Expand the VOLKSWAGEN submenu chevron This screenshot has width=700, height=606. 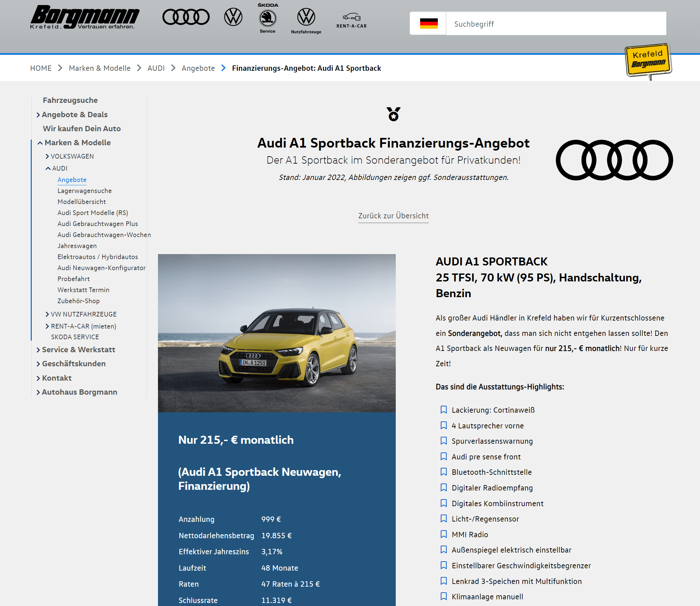coord(47,156)
